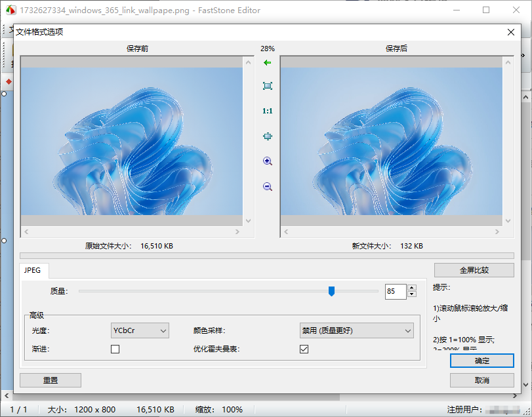Image resolution: width=532 pixels, height=417 pixels.
Task: Select the fit-to-window icon
Action: [267, 85]
